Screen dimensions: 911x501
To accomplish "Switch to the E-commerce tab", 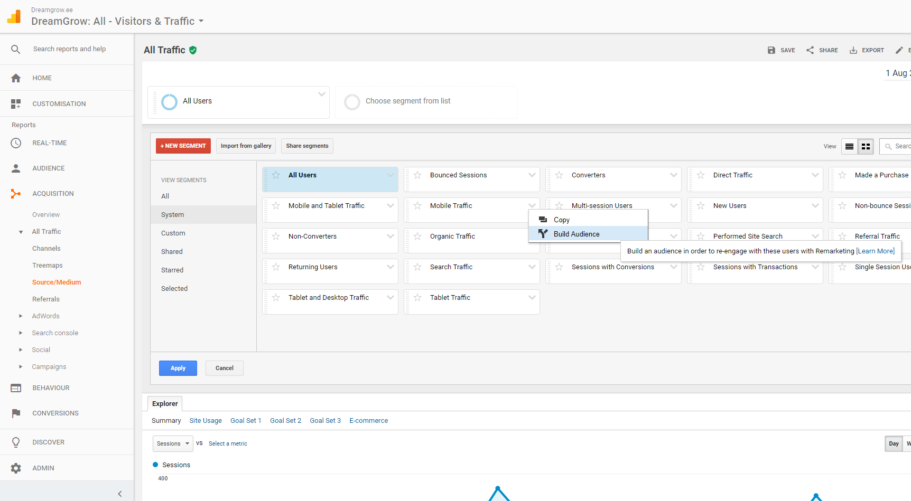I will click(x=368, y=421).
